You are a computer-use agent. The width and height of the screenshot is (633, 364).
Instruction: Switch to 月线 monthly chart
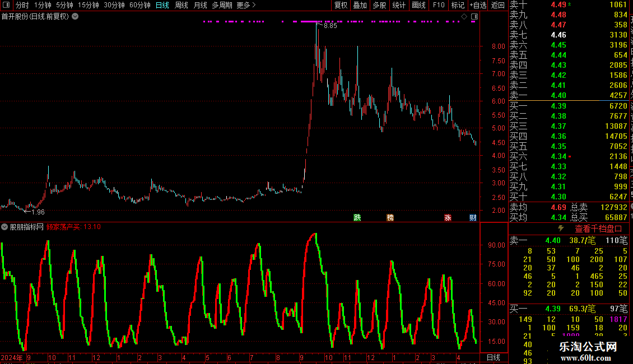point(200,5)
